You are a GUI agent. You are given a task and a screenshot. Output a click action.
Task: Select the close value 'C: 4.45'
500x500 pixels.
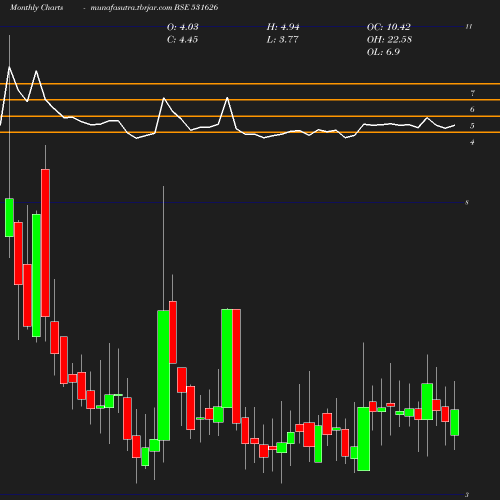click(x=182, y=39)
